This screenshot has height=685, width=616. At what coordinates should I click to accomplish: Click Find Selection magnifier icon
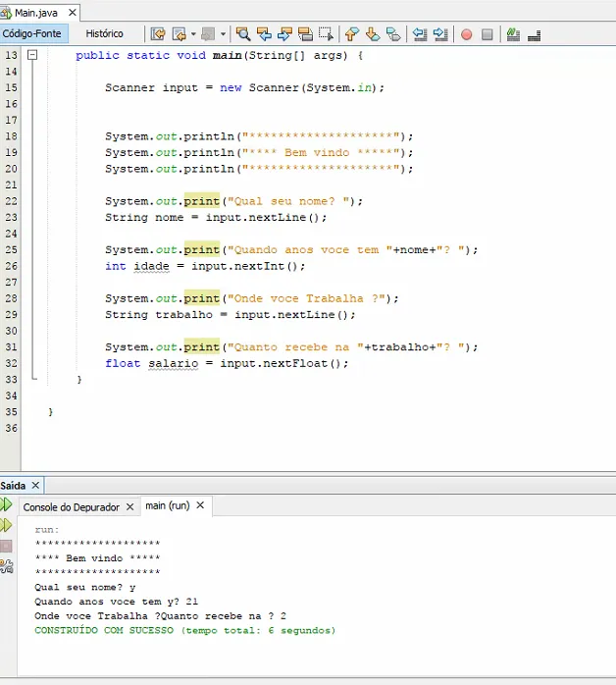243,34
